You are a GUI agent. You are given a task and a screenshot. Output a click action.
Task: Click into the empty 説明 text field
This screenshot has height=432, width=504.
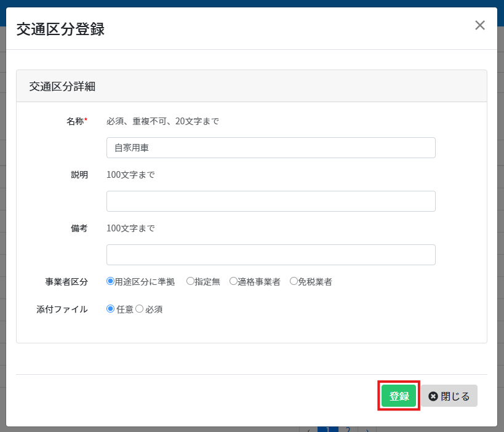[x=271, y=201]
